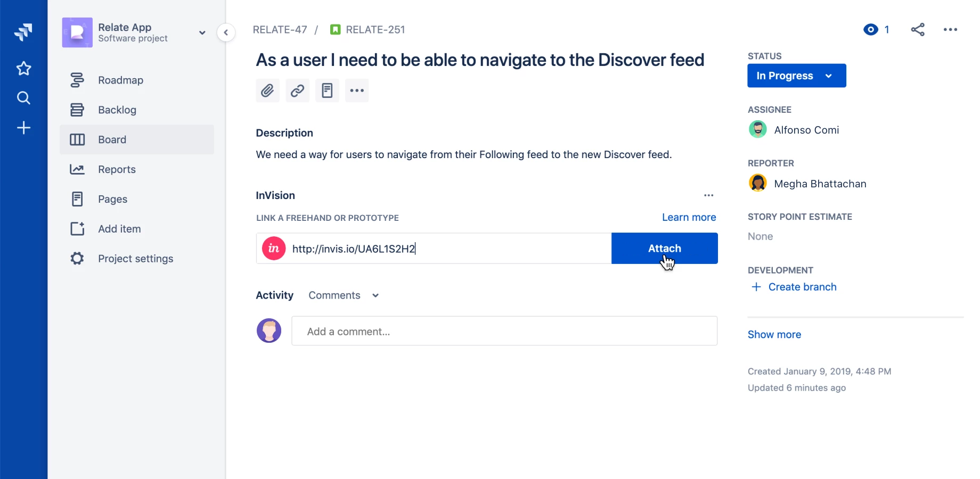Open the Backlog sidebar item

(x=117, y=110)
